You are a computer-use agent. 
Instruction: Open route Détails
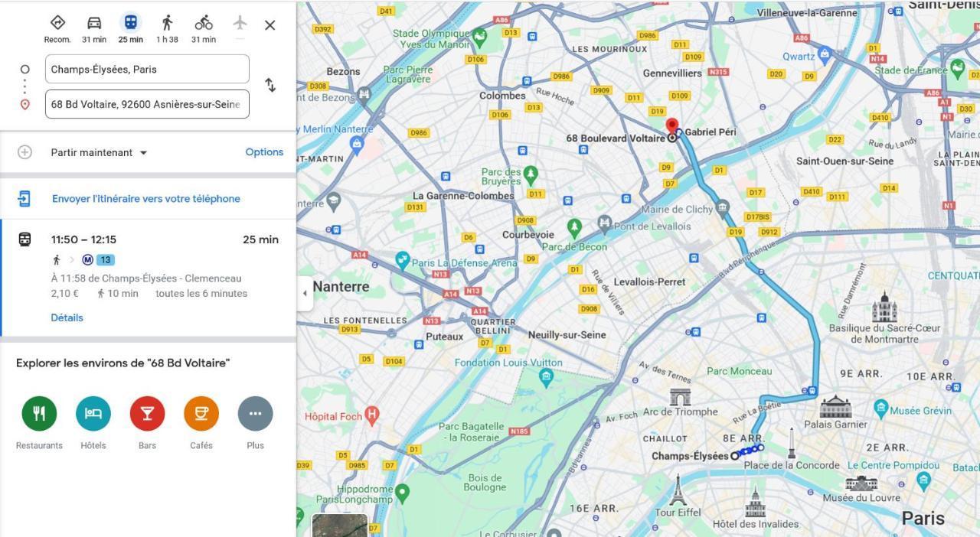point(67,317)
